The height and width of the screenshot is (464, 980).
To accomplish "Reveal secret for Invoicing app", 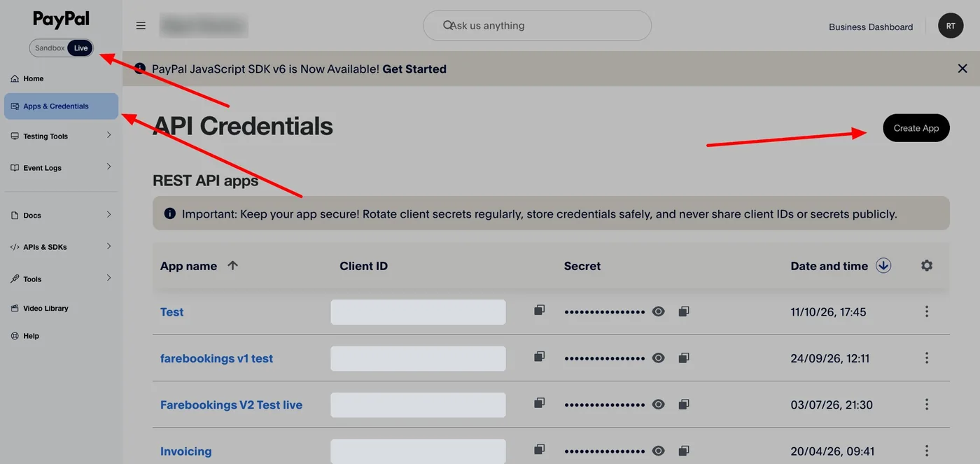I will [x=659, y=451].
